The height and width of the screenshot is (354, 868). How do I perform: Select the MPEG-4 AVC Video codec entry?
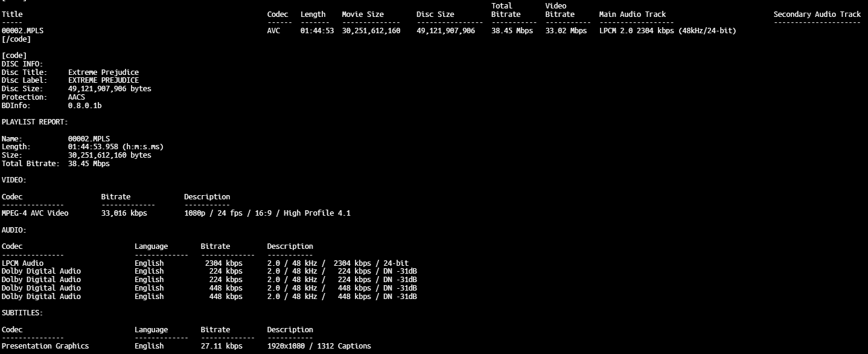(x=35, y=213)
